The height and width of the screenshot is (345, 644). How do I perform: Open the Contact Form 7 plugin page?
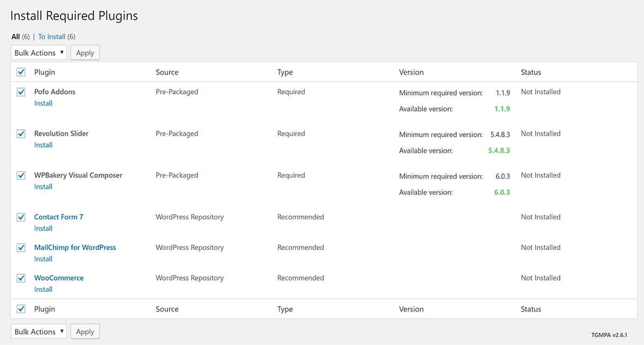(58, 217)
